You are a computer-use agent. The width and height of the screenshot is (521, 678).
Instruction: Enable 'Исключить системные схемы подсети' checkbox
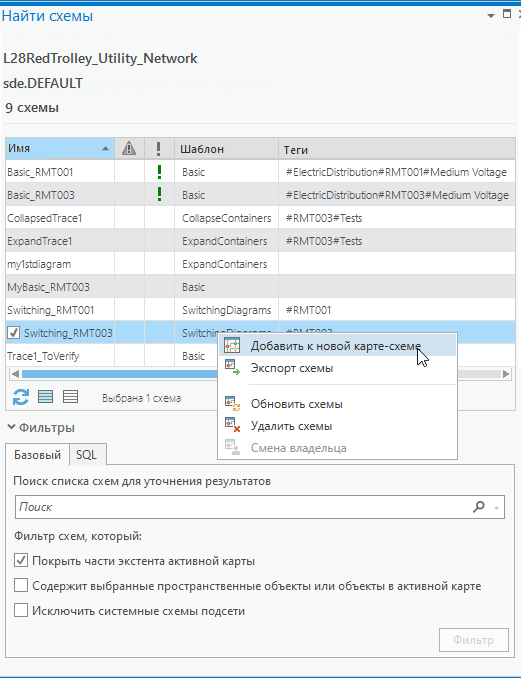21,610
